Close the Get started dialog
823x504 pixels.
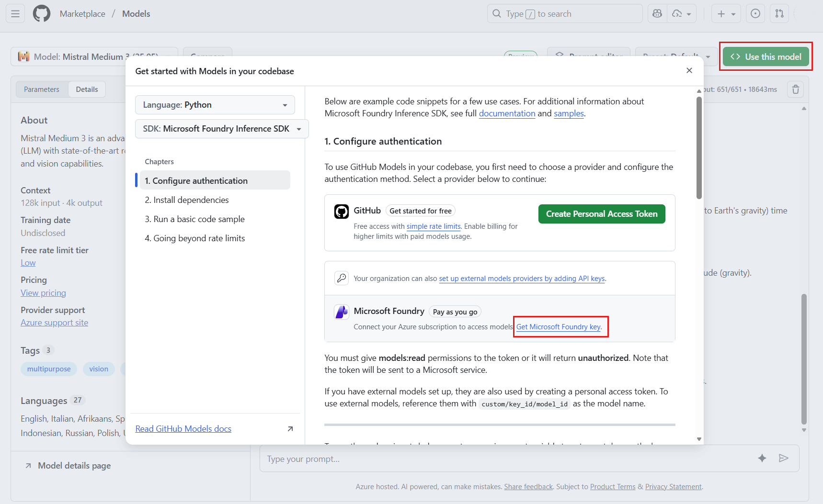[x=689, y=70]
